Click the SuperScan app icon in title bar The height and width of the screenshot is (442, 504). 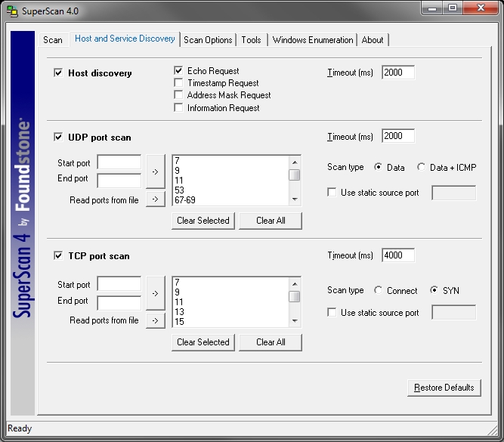click(x=13, y=11)
